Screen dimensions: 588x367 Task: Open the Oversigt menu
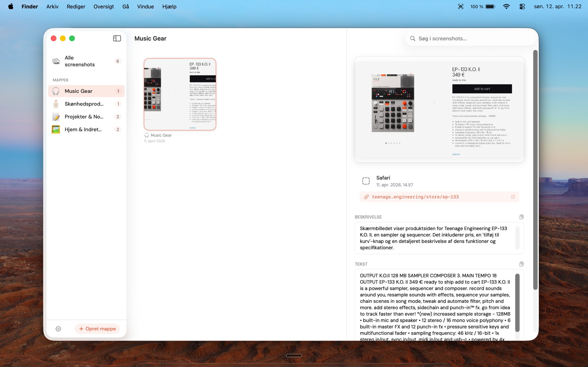pyautogui.click(x=104, y=7)
